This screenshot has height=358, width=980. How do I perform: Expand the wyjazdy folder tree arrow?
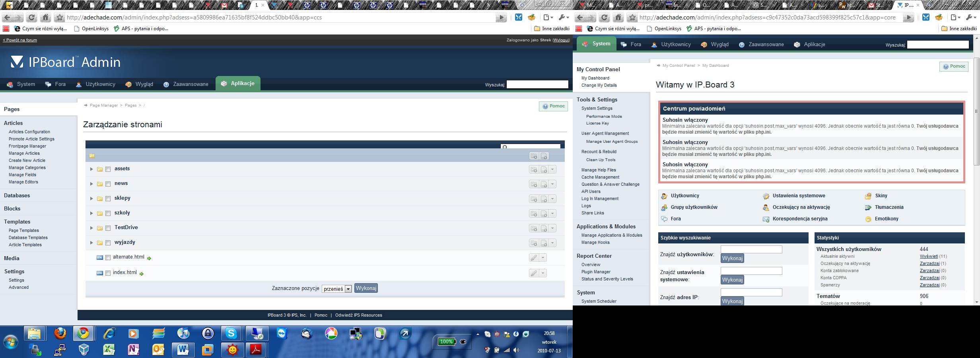click(91, 243)
